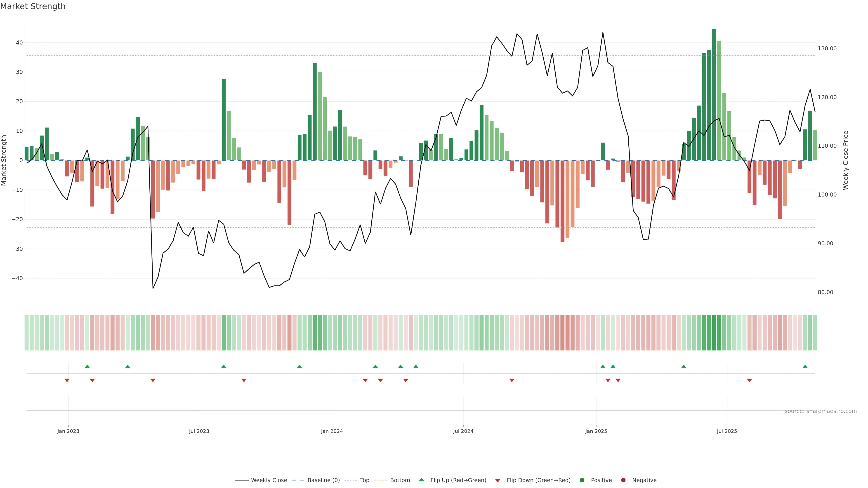Click the last green flip-up triangle marker
868x488 pixels.
click(x=805, y=366)
